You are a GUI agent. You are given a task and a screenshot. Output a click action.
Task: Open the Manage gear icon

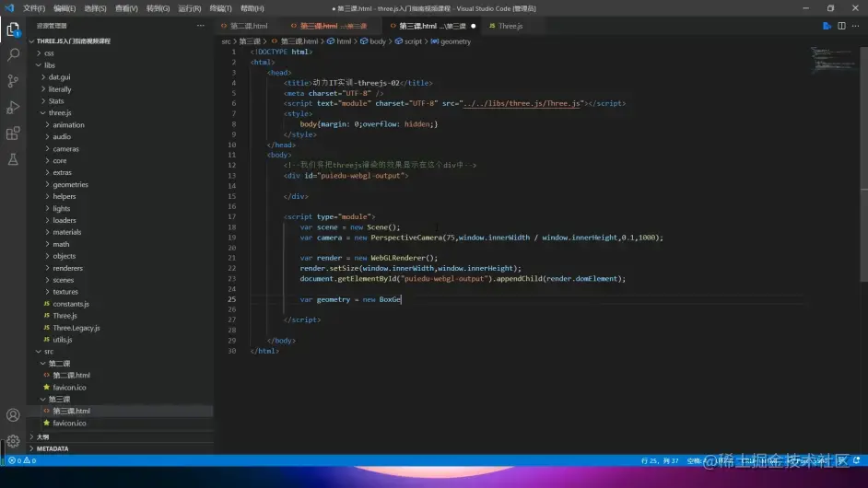(x=13, y=441)
